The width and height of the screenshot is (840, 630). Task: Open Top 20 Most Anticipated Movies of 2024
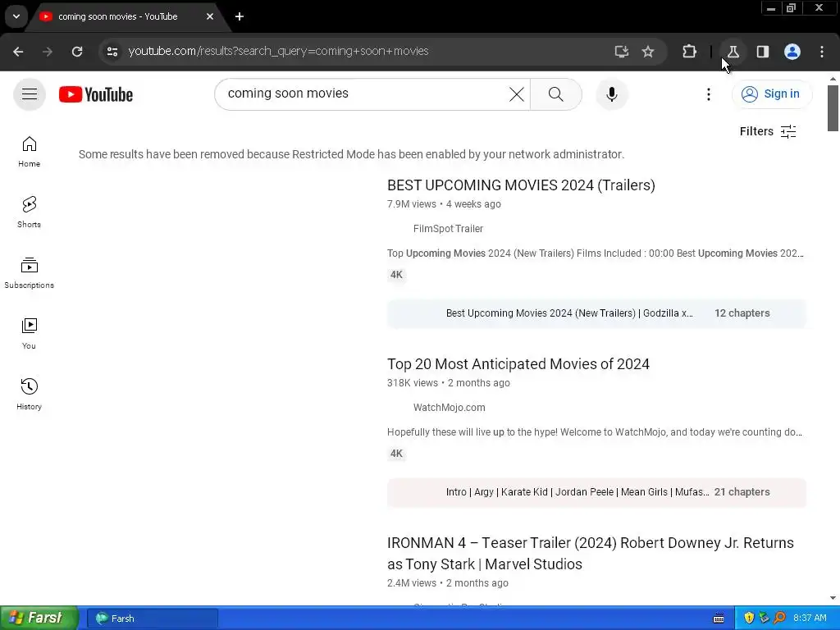[518, 364]
